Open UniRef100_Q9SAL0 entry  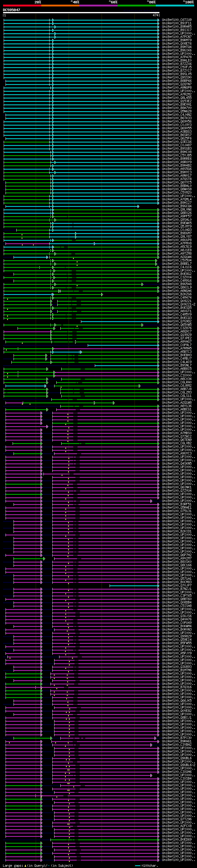pos(177,220)
